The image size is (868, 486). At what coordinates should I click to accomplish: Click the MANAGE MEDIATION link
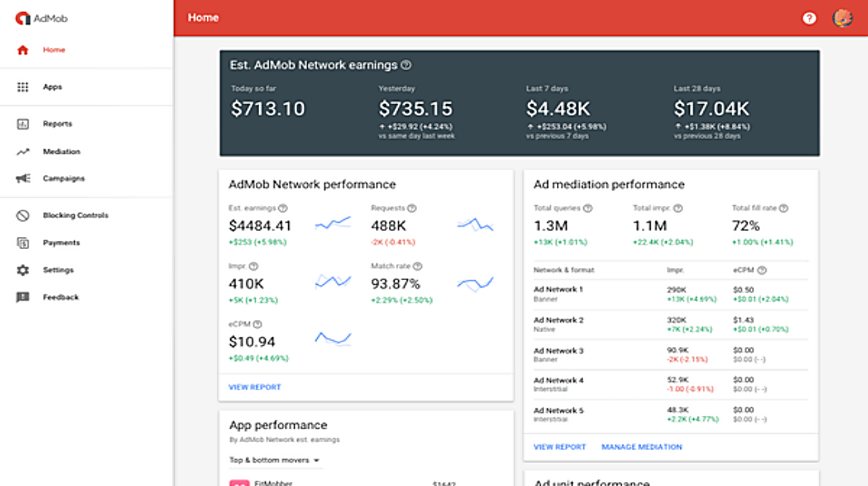[x=642, y=447]
